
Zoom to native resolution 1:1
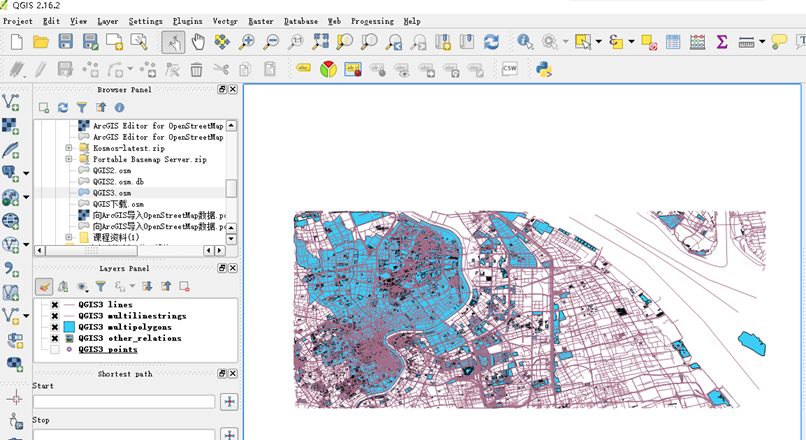point(296,42)
